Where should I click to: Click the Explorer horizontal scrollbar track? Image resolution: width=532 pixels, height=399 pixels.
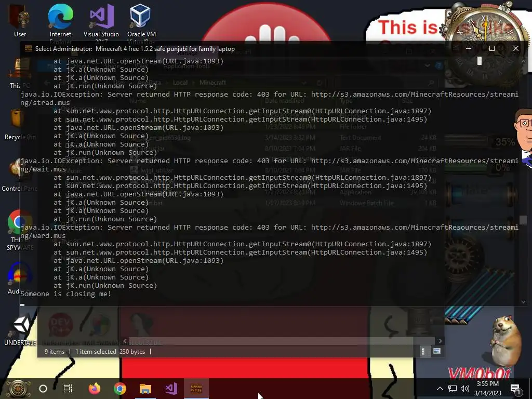click(282, 341)
